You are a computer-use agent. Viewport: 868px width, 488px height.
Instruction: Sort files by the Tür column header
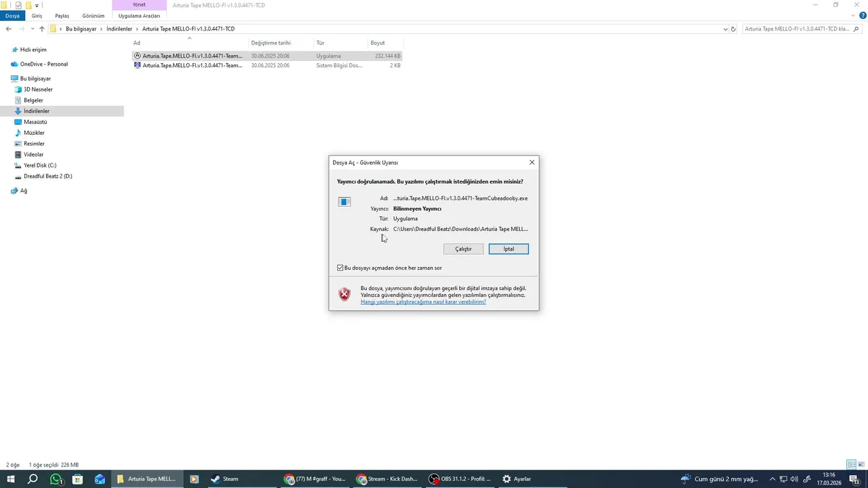(x=340, y=43)
